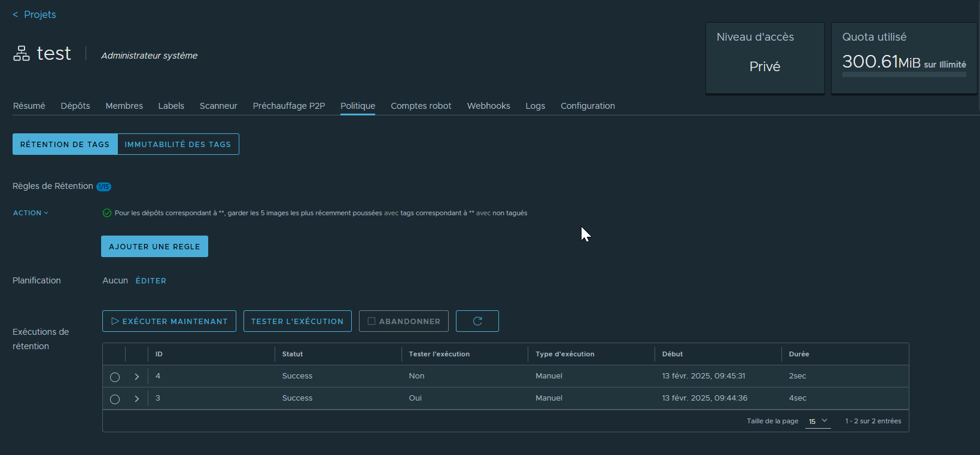Open the ACTION dropdown for the rule
Screen dimensions: 980x455
[31, 213]
